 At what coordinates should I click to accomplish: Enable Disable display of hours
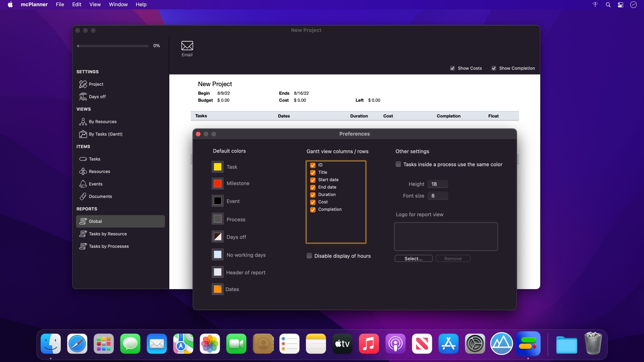click(x=309, y=256)
